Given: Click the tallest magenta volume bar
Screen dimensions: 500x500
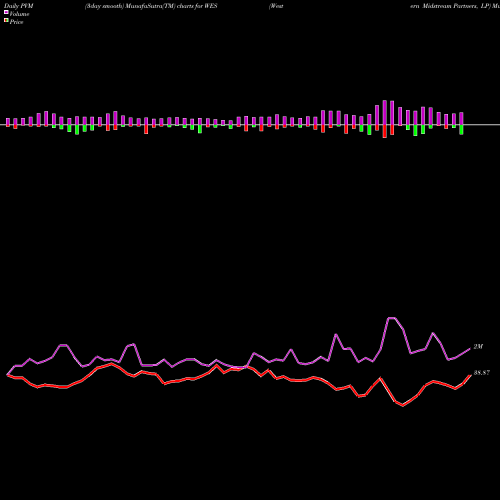Looking at the screenshot, I should pyautogui.click(x=385, y=113).
